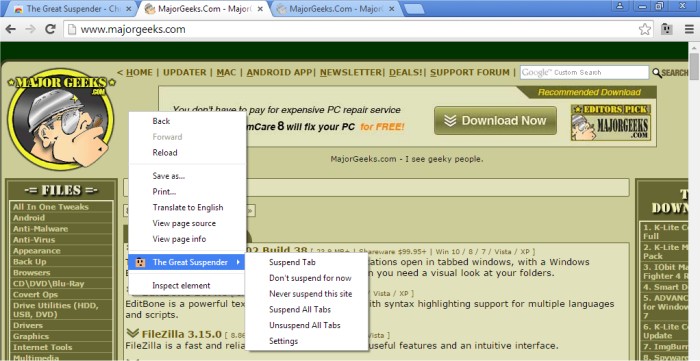Image resolution: width=700 pixels, height=361 pixels.
Task: Choose Translate to English
Action: click(x=187, y=207)
